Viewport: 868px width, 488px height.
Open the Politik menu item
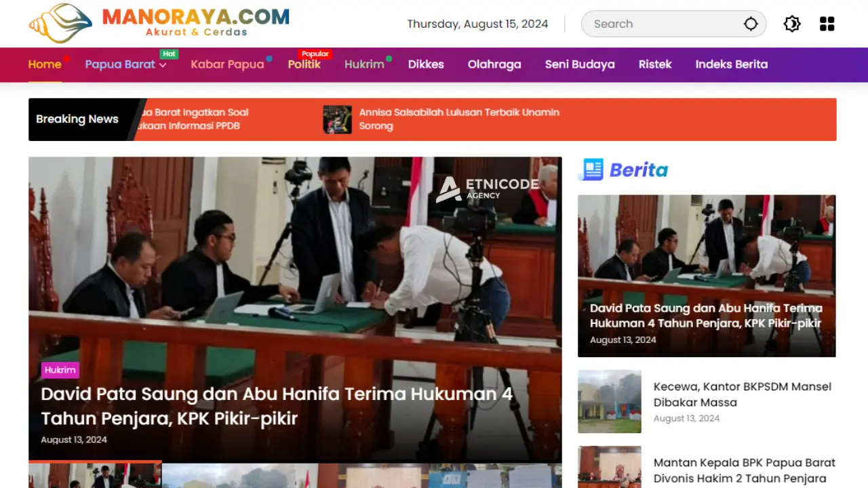(x=304, y=64)
